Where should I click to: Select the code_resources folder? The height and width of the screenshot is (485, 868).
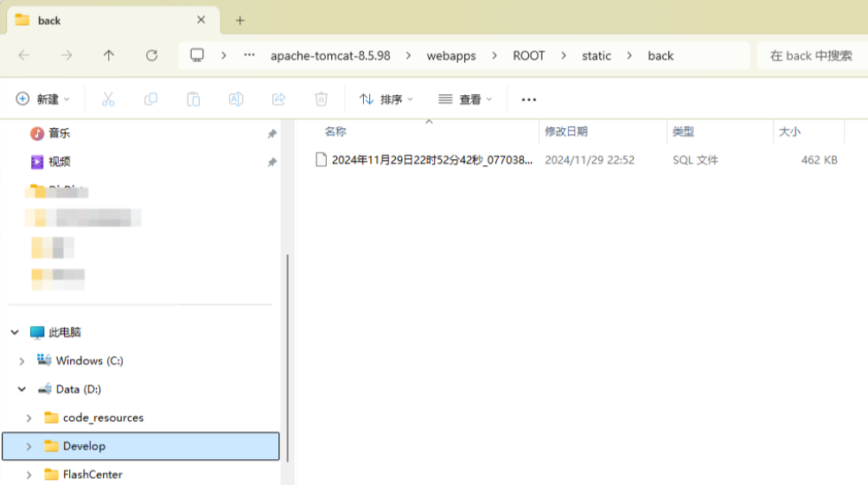click(x=103, y=418)
